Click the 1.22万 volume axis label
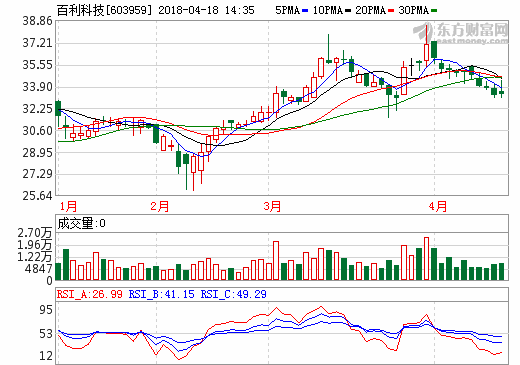 pos(35,257)
